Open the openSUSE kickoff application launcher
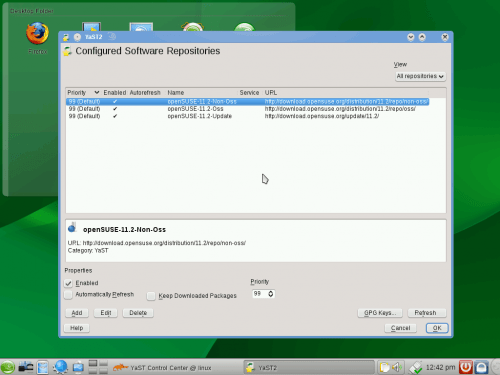Screen dimensions: 500x375 [x=8, y=367]
